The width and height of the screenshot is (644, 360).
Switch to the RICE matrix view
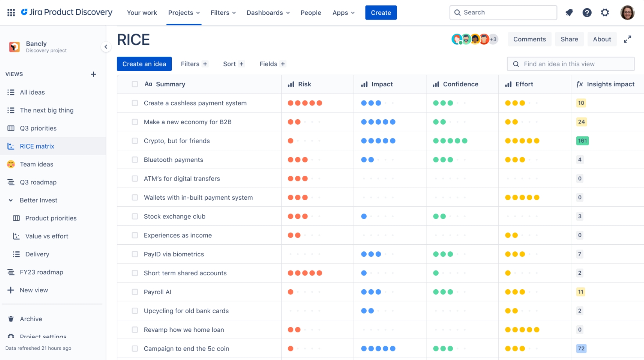pos(37,146)
